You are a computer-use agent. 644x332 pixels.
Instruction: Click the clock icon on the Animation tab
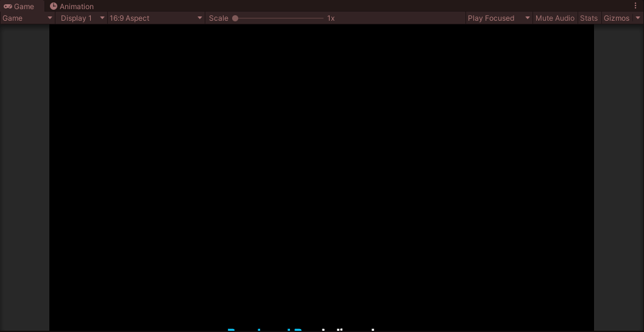(x=54, y=6)
